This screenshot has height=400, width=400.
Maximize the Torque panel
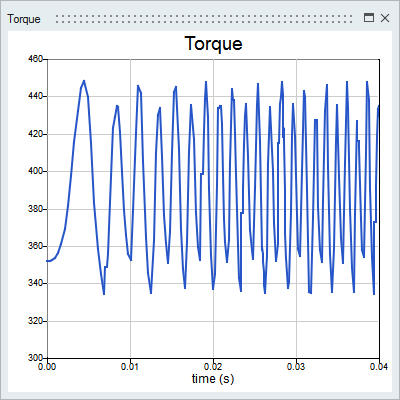click(x=369, y=18)
